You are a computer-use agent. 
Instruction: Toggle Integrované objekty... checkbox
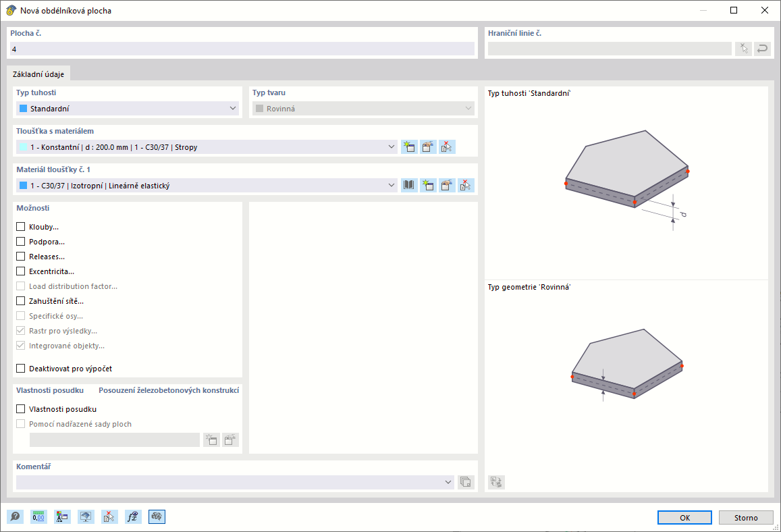(20, 346)
